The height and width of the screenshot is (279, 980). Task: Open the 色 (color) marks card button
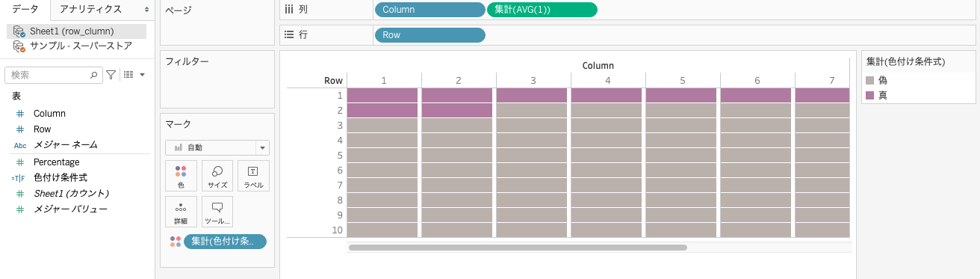click(x=181, y=176)
